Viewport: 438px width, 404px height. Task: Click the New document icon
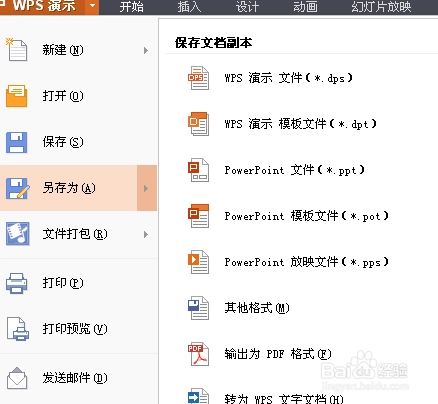point(17,50)
